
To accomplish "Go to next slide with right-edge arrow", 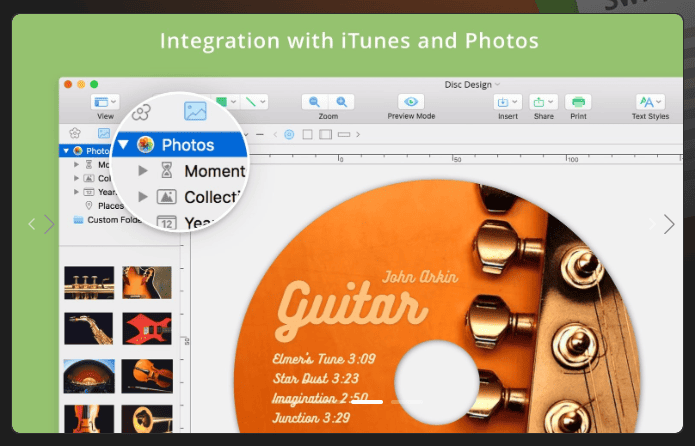I will (669, 224).
